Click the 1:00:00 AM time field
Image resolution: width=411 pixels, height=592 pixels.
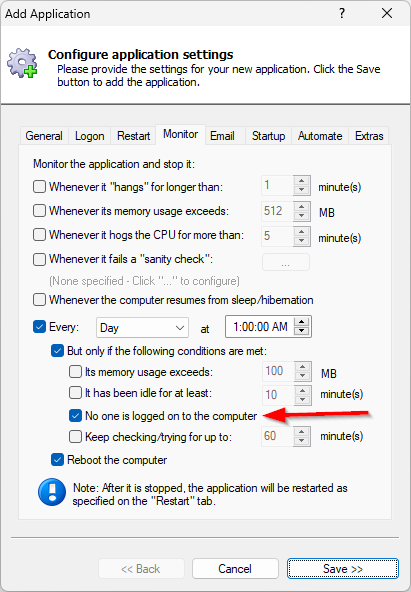pyautogui.click(x=260, y=327)
